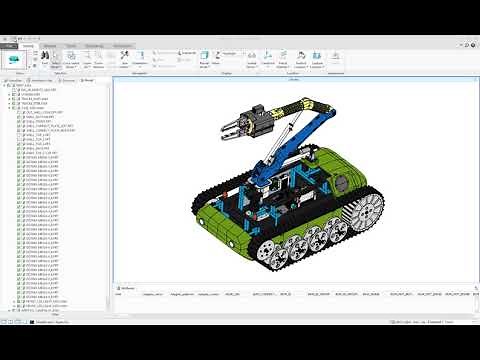Click the teal model thumbnail in the ribbon

pos(14,60)
